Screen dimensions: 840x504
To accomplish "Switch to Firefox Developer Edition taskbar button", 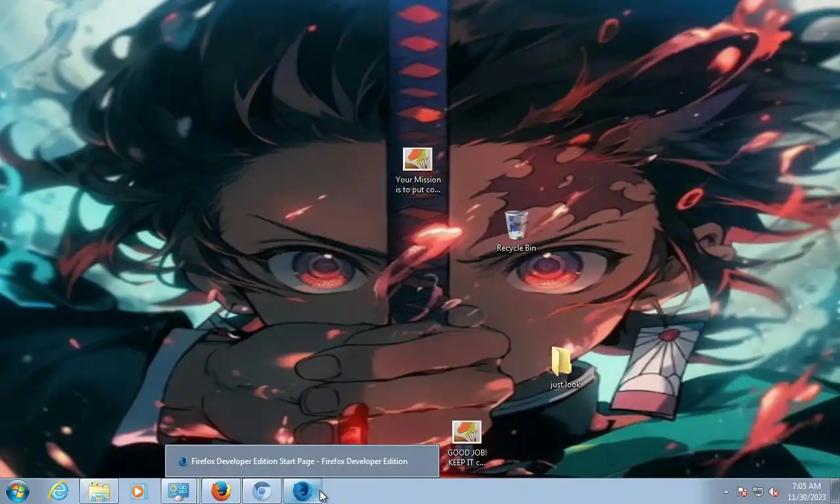I will (x=303, y=491).
